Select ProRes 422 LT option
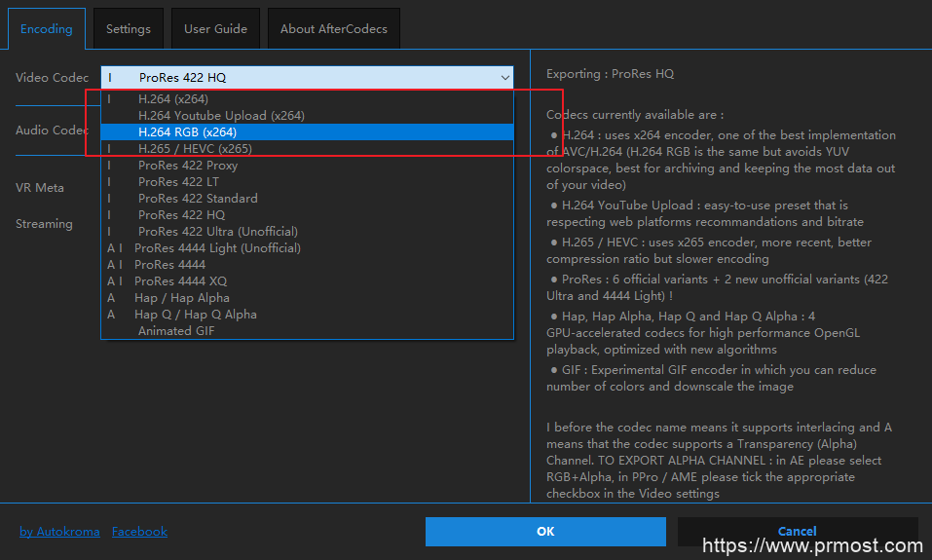 click(x=308, y=182)
